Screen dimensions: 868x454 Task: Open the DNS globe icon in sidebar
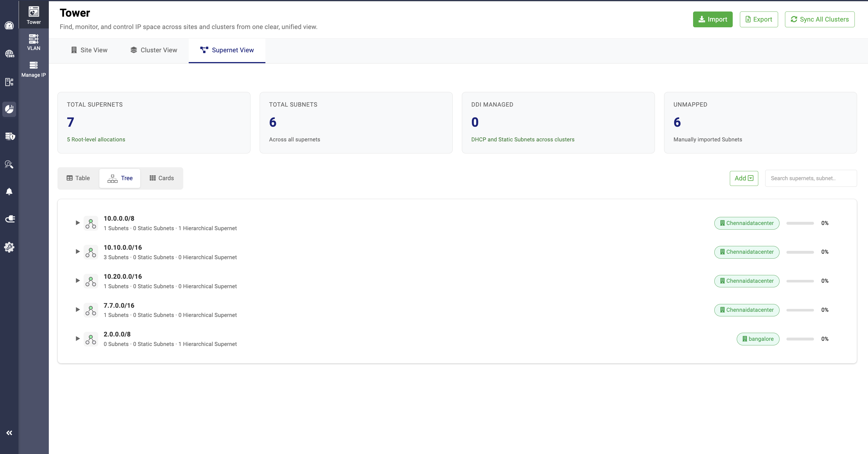click(9, 54)
